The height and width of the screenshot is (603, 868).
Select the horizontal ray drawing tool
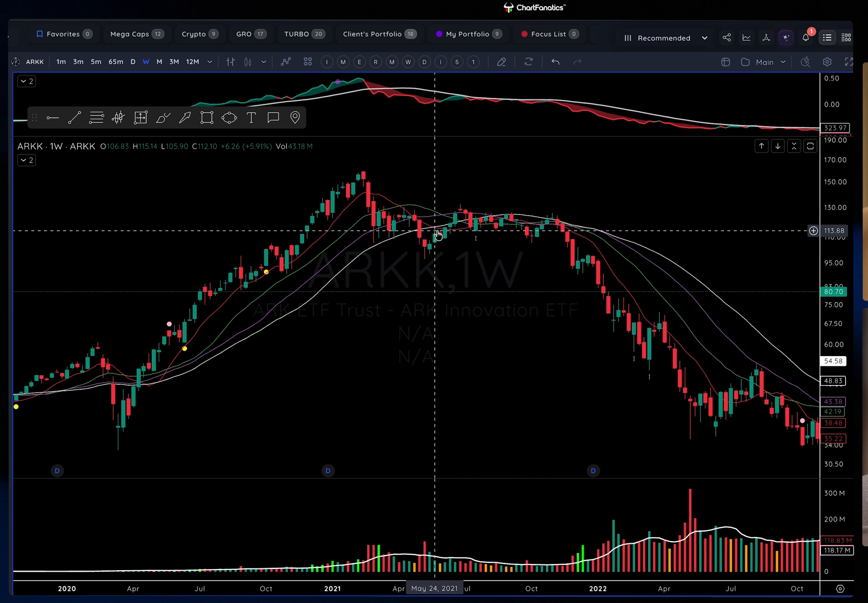point(52,118)
